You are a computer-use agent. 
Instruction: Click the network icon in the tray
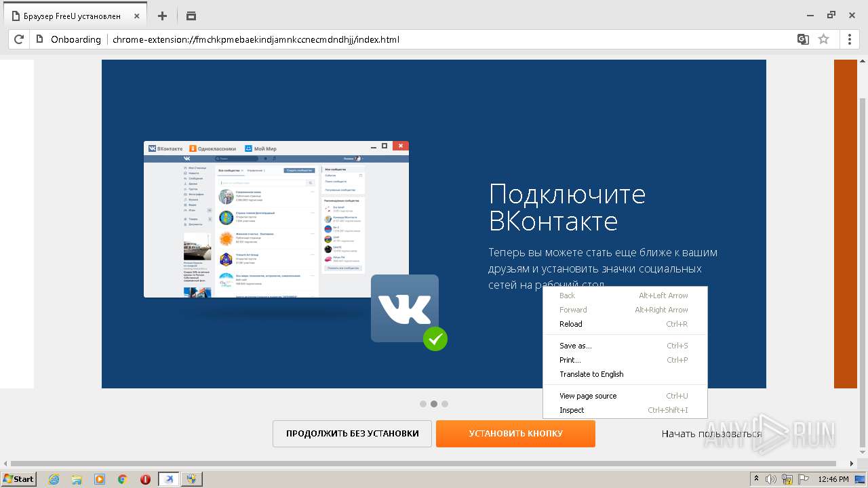click(x=787, y=479)
